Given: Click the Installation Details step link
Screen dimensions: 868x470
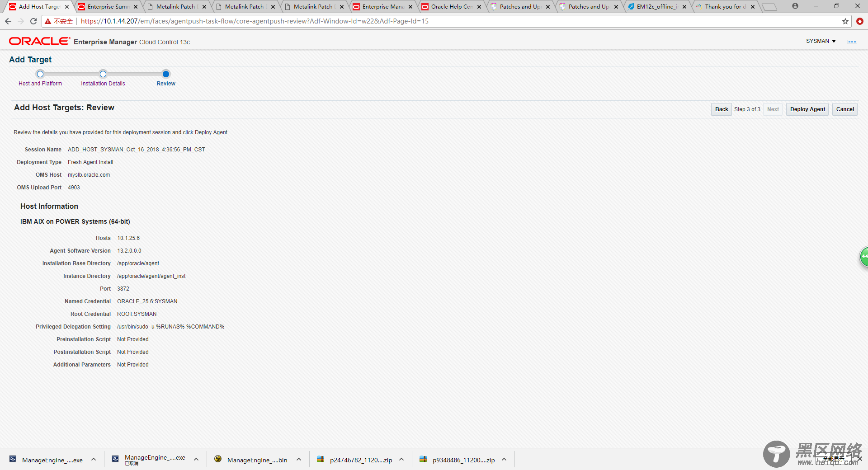Looking at the screenshot, I should tap(103, 84).
